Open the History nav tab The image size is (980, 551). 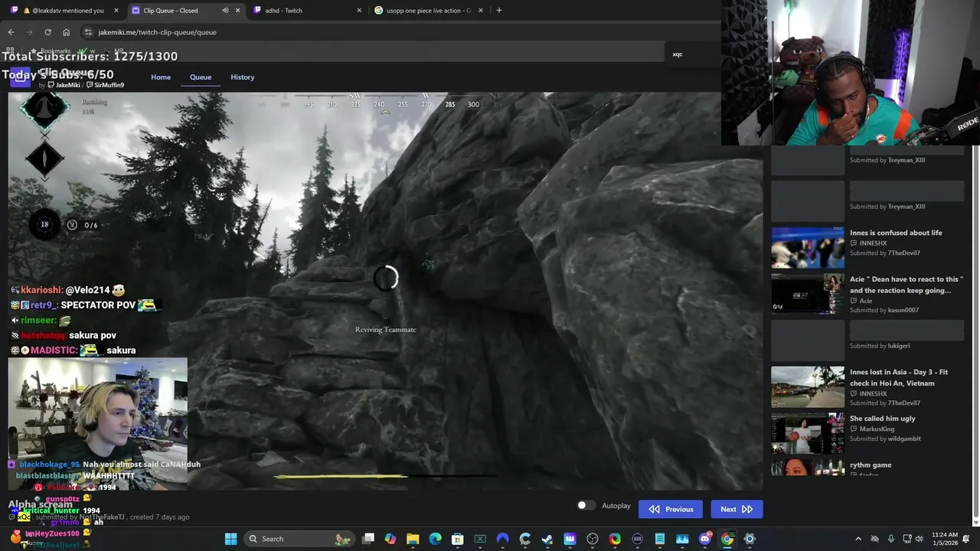click(242, 77)
